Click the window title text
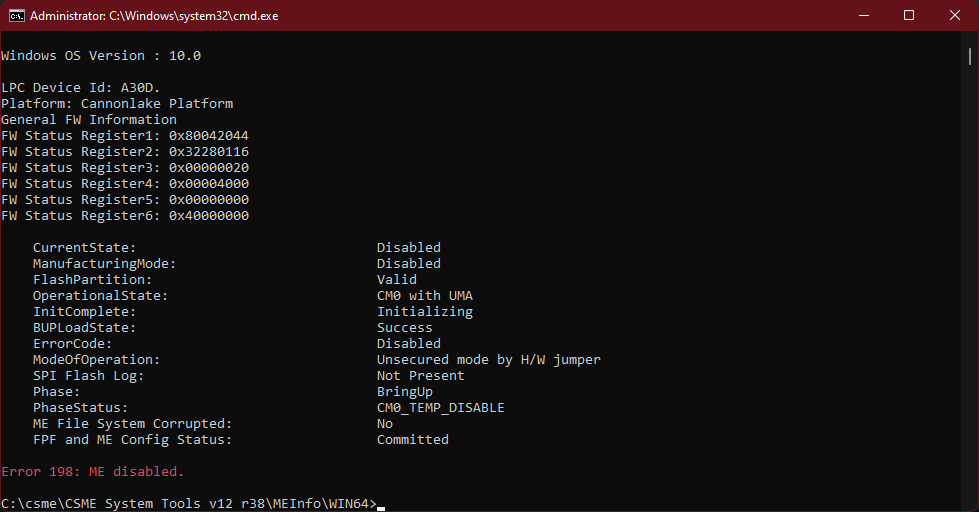The width and height of the screenshot is (979, 512). click(154, 16)
